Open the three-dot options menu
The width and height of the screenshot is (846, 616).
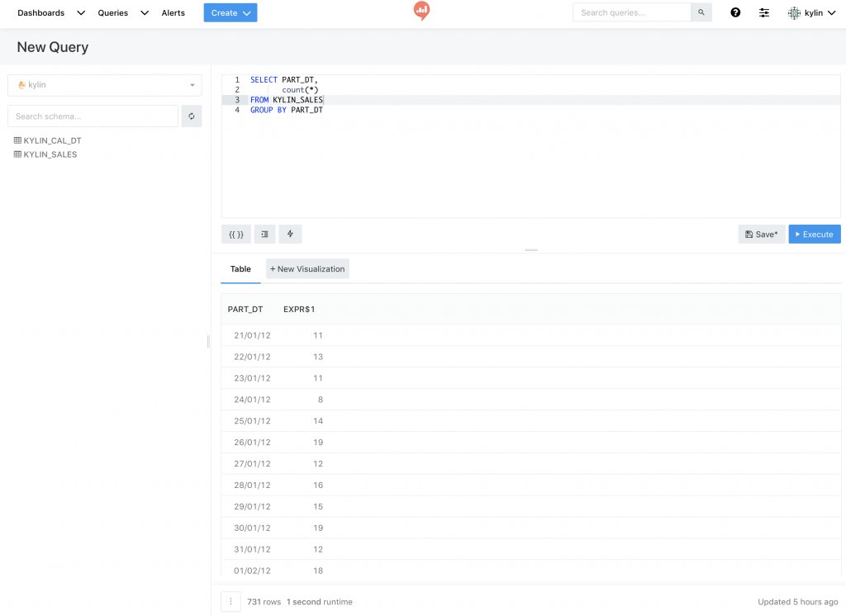pos(231,602)
